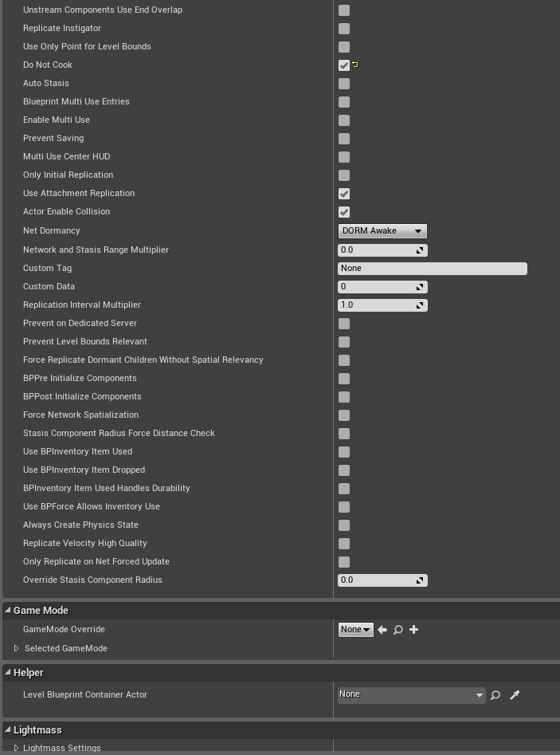Create new GameMode Override with plus icon
The height and width of the screenshot is (755, 560).
(x=413, y=629)
